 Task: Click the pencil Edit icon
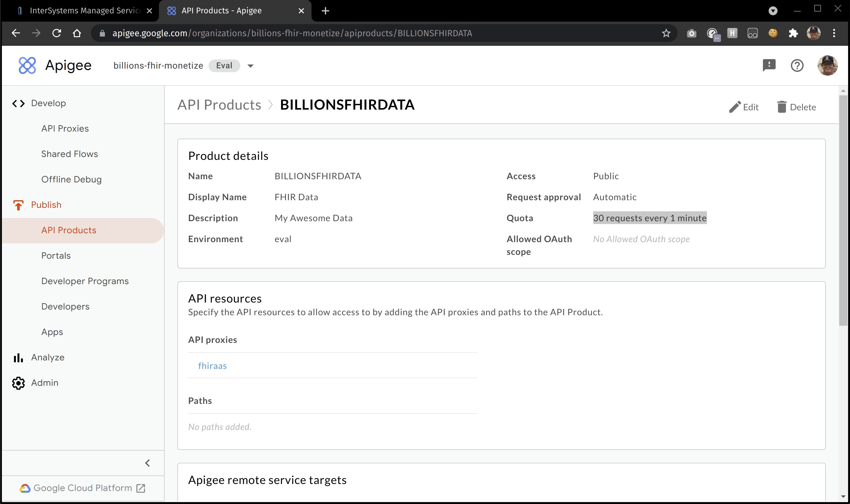pos(735,107)
